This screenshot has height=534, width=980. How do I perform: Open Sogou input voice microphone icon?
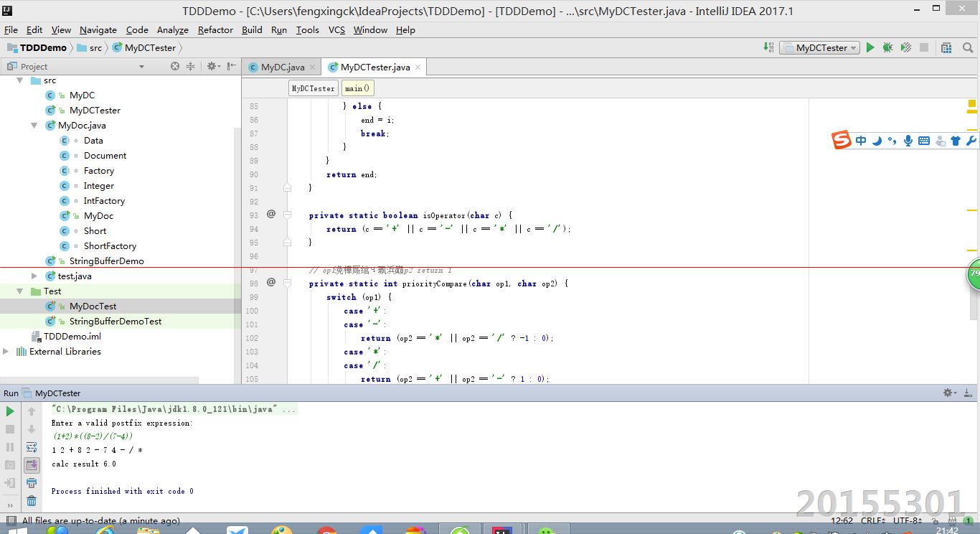[x=908, y=141]
